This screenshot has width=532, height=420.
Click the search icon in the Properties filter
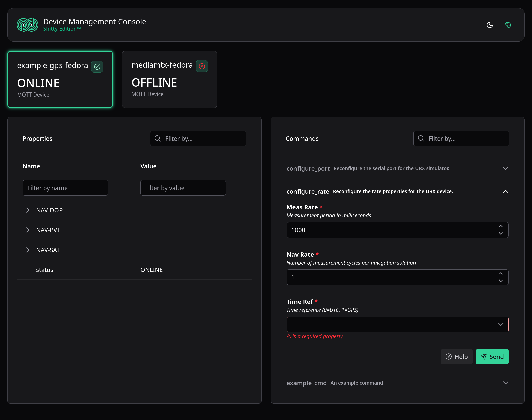point(158,138)
